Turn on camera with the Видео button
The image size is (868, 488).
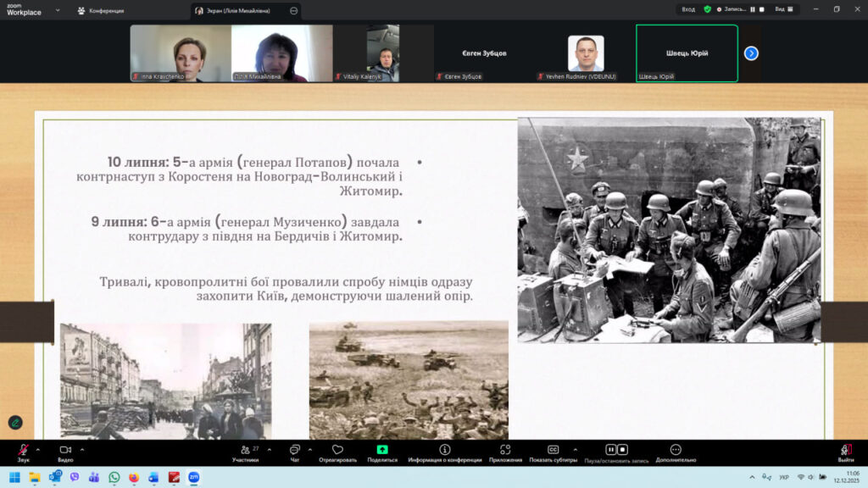[x=65, y=451]
